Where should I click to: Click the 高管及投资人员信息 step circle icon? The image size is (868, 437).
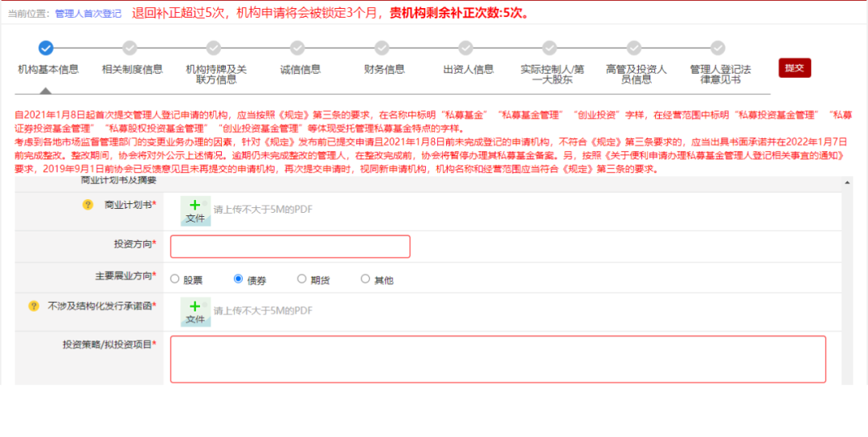(x=634, y=48)
